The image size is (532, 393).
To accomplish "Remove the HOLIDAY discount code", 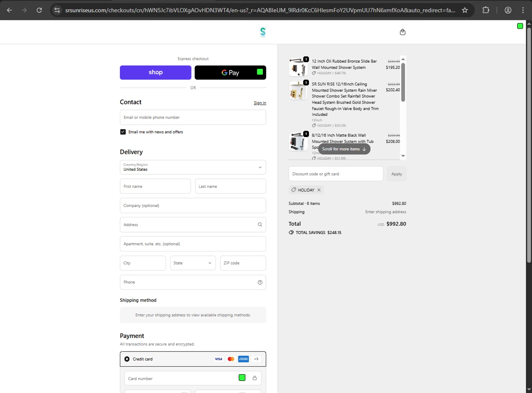I will pyautogui.click(x=319, y=190).
